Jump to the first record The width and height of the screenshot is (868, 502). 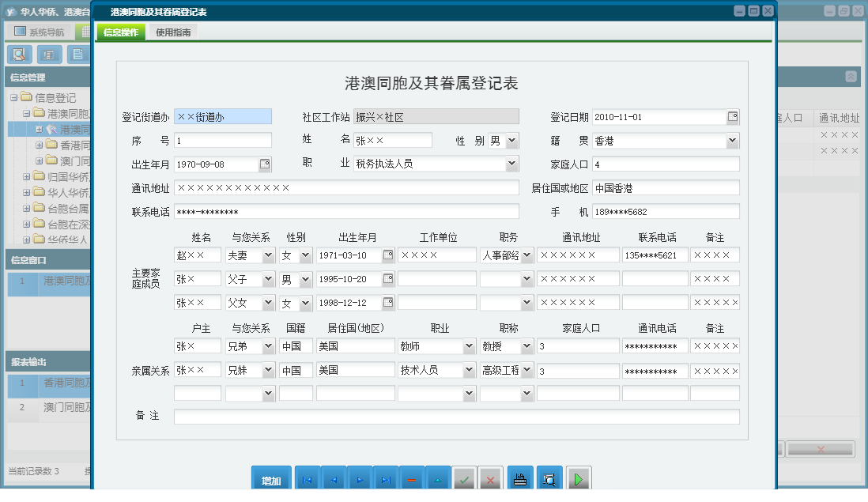[x=307, y=480]
